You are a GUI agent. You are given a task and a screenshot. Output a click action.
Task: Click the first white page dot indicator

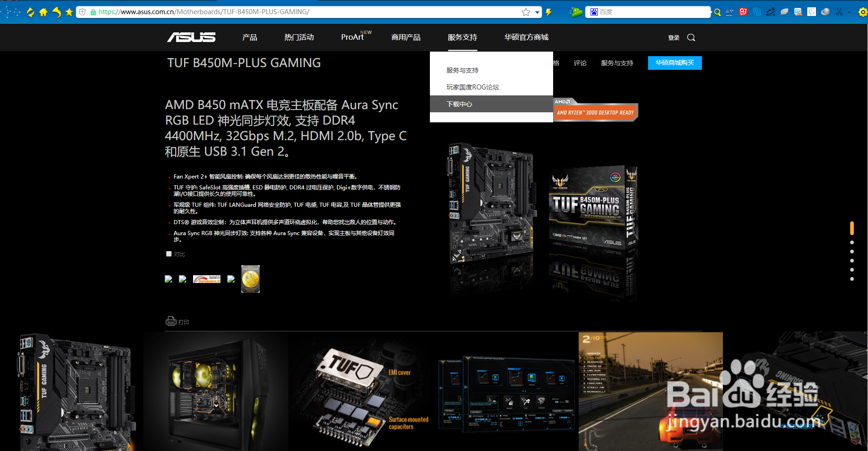tap(852, 242)
